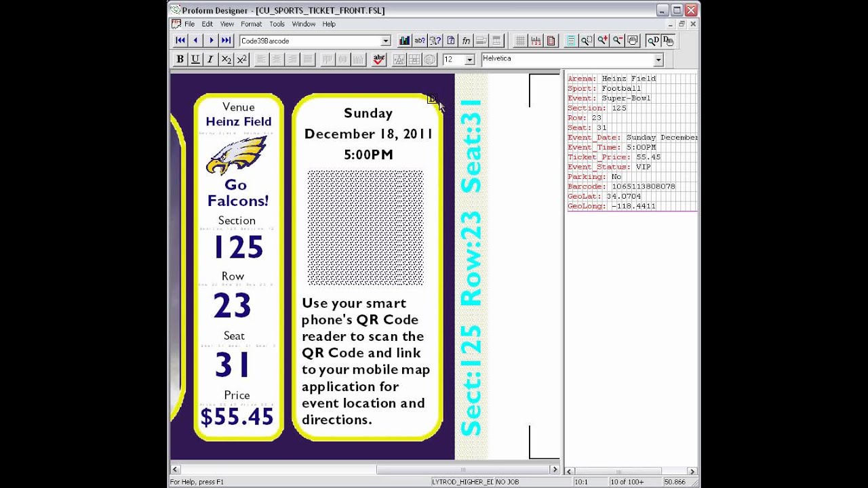The image size is (868, 488).
Task: Open the Edit menu
Action: (207, 24)
